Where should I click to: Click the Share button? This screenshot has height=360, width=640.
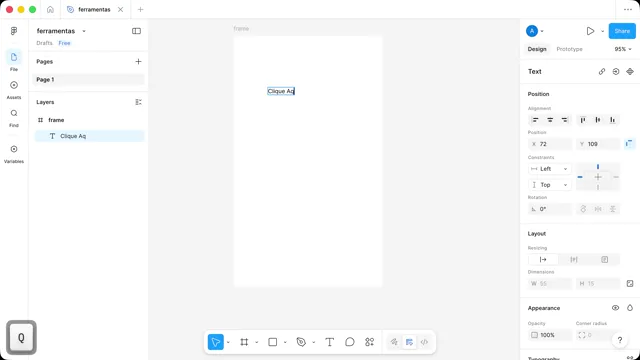[x=622, y=31]
